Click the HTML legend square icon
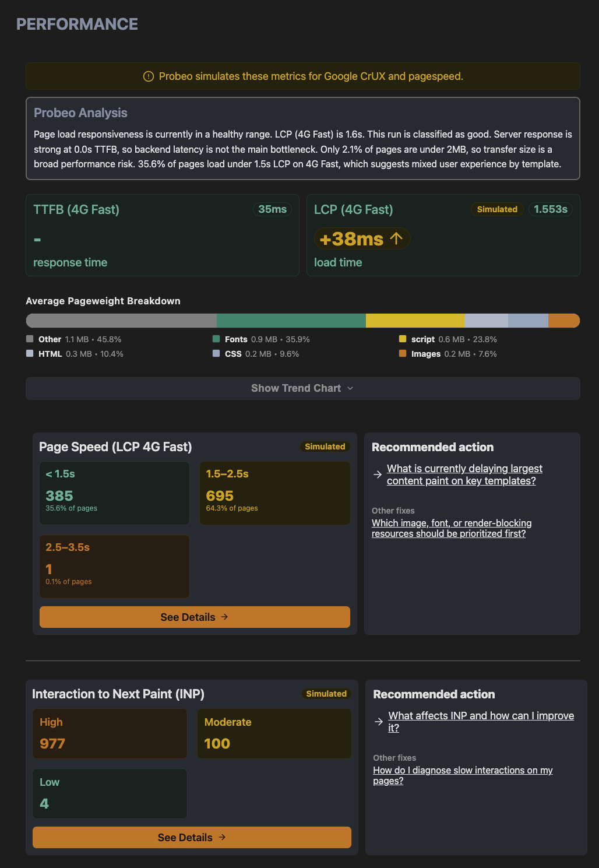The width and height of the screenshot is (599, 868). (x=29, y=353)
